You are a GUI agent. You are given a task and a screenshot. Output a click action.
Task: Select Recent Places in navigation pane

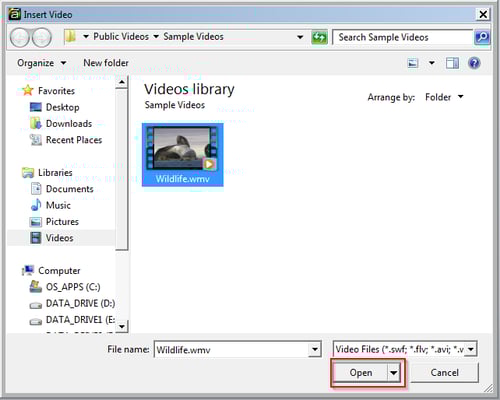tap(74, 140)
